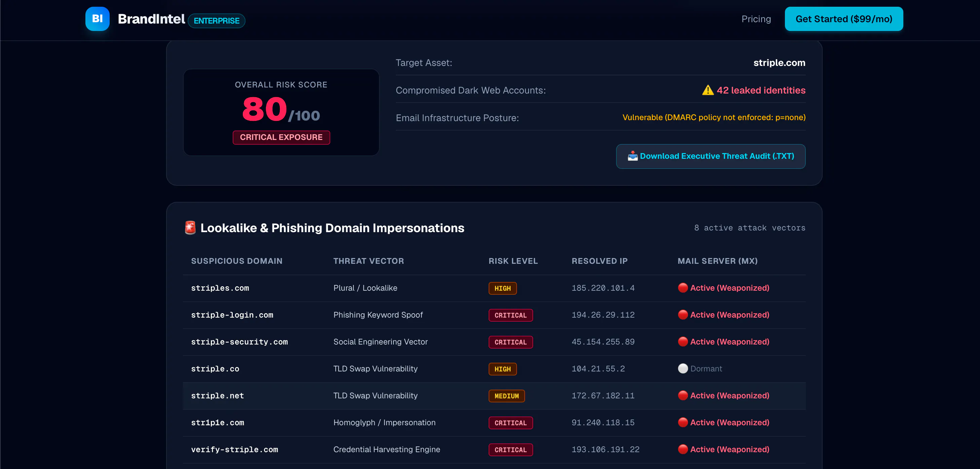Select the striples.com domain cell
This screenshot has width=980, height=469.
(220, 288)
